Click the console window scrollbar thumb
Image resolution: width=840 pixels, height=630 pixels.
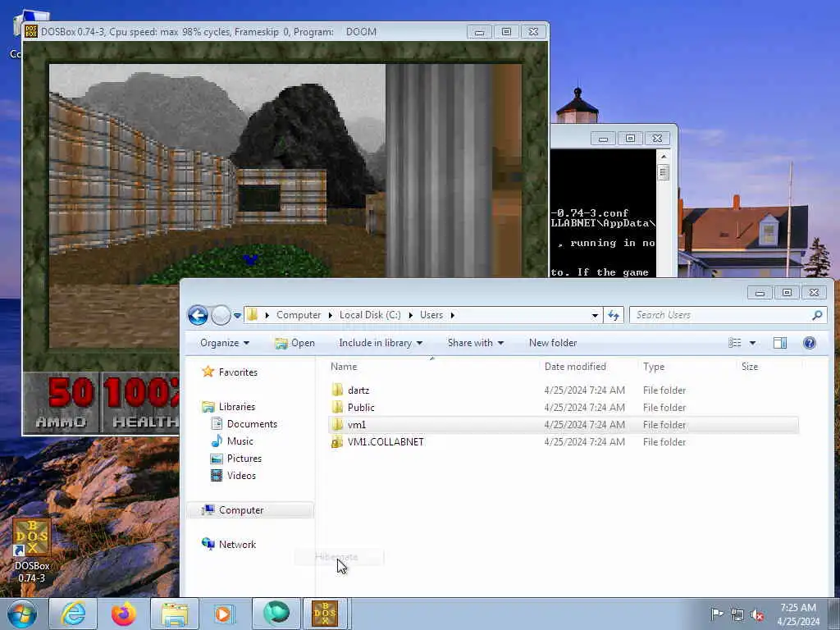(x=663, y=172)
